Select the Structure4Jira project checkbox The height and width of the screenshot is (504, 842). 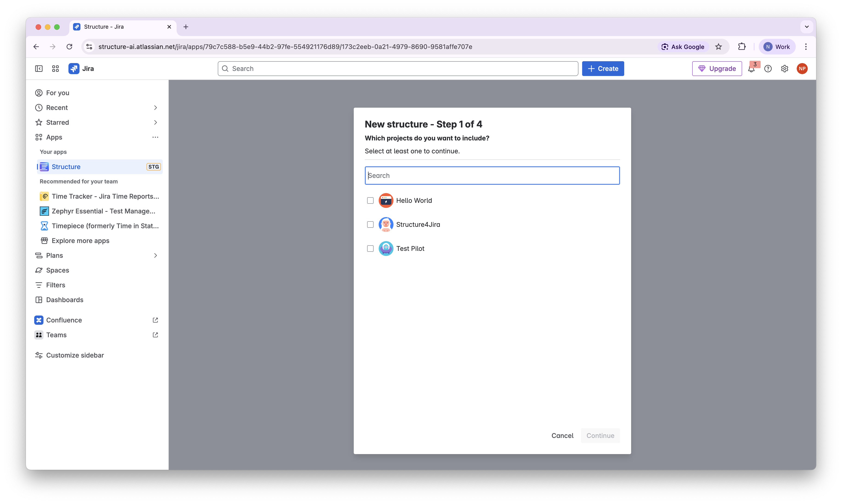coord(370,225)
